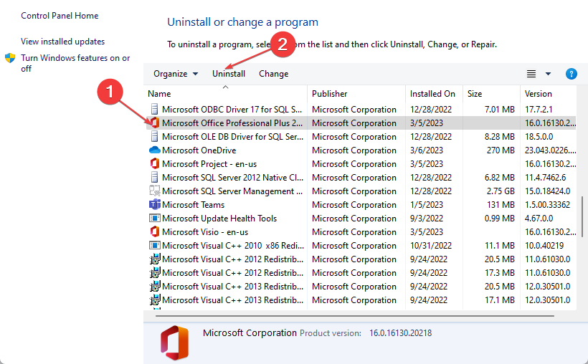This screenshot has height=364, width=588.
Task: Open the Organize dropdown menu
Action: click(x=176, y=74)
